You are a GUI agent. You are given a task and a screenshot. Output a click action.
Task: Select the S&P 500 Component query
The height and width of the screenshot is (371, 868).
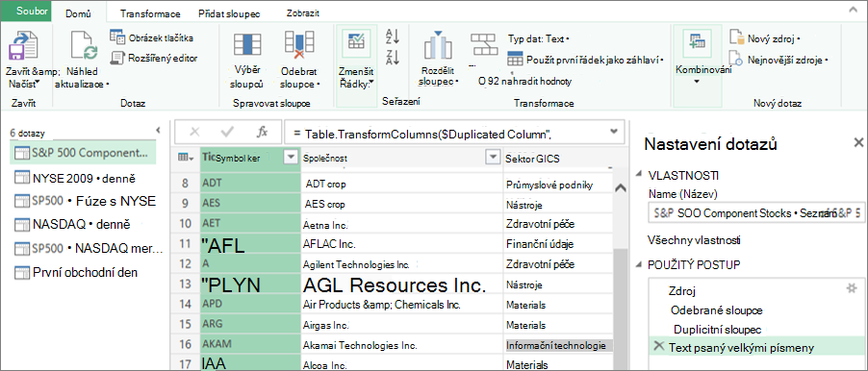coord(83,153)
